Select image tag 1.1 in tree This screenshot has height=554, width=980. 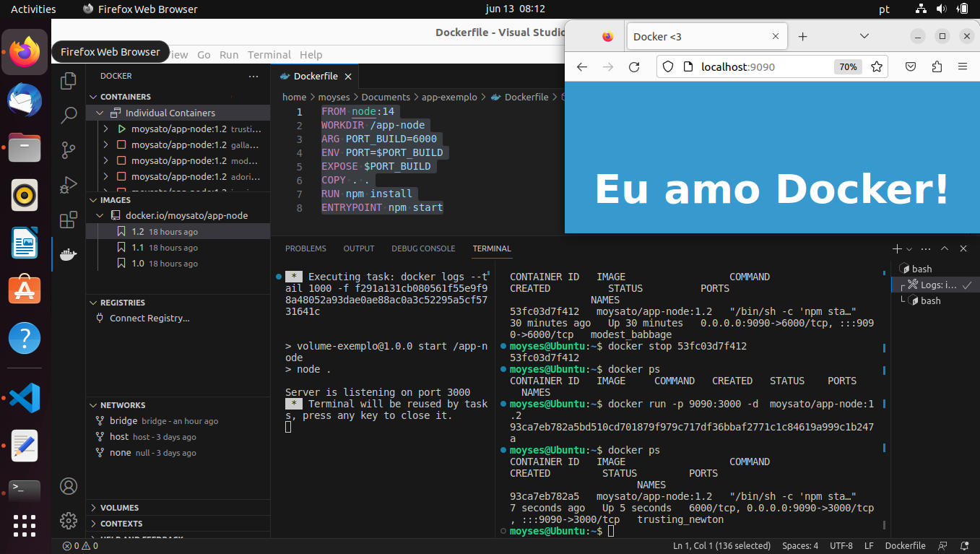178,248
